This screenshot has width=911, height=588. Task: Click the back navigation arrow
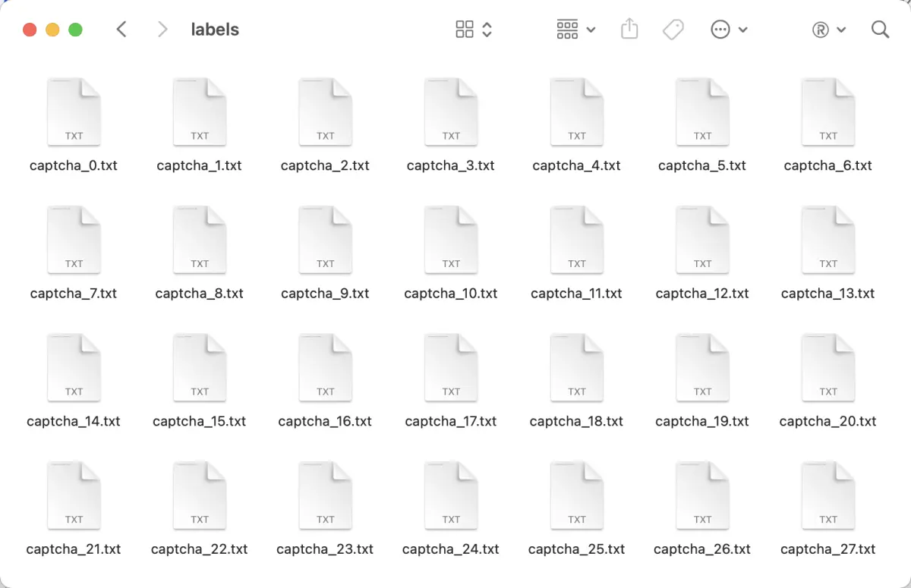(x=121, y=30)
